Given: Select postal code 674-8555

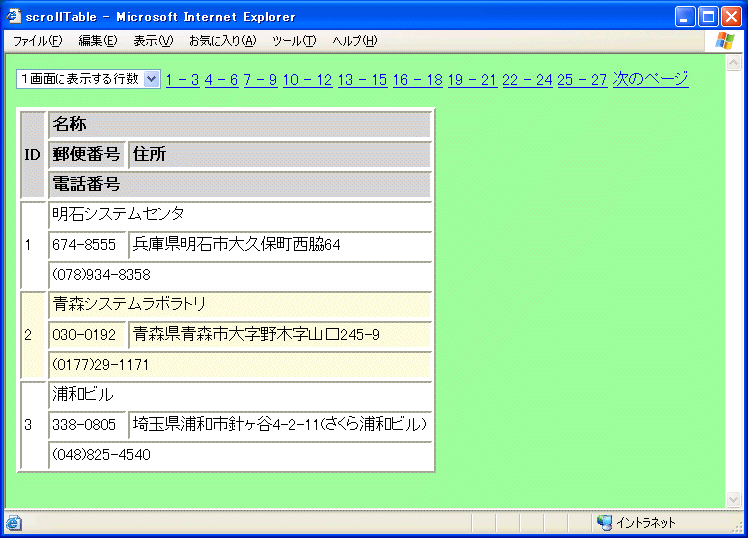Looking at the screenshot, I should point(87,245).
